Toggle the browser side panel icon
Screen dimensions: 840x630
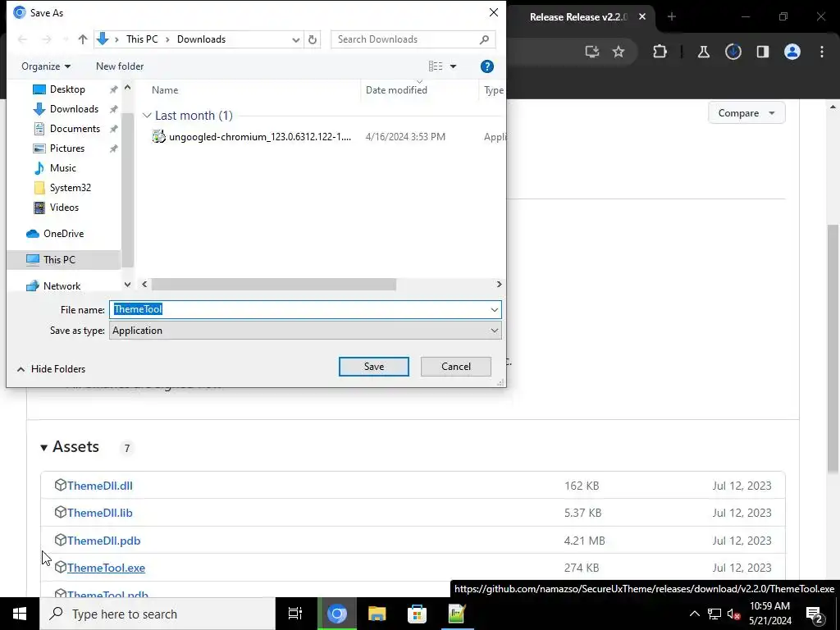[762, 52]
